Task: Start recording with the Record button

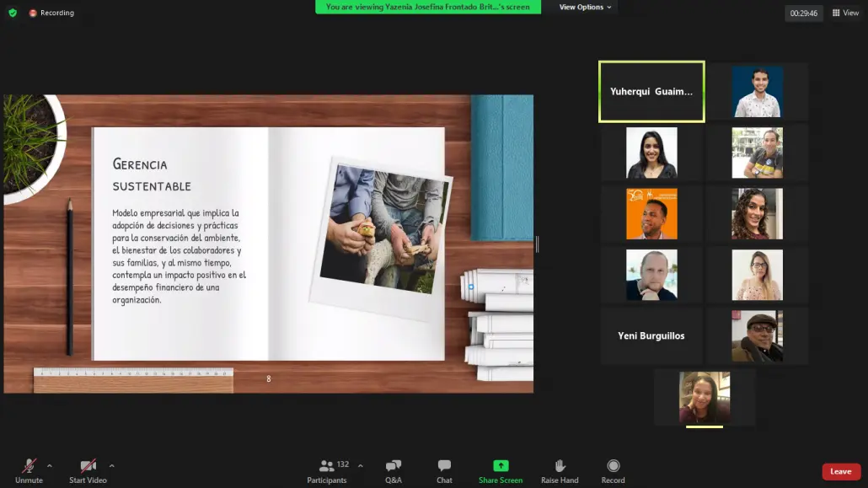Action: click(613, 471)
